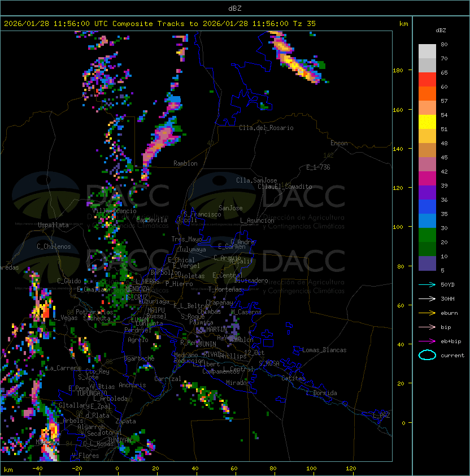Pick the bright yellow swatch between 54 and 51
Viewport: 470px width, 476px height.
pos(427,122)
